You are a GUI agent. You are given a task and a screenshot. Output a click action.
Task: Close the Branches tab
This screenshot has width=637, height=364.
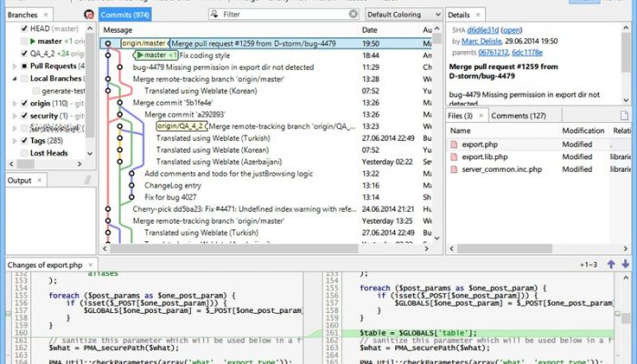click(x=45, y=15)
